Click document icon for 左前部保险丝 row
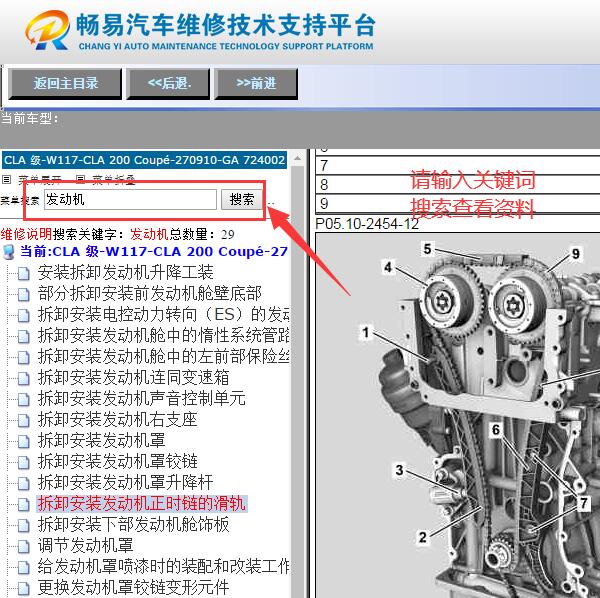Viewport: 600px width, 598px height. pyautogui.click(x=23, y=357)
